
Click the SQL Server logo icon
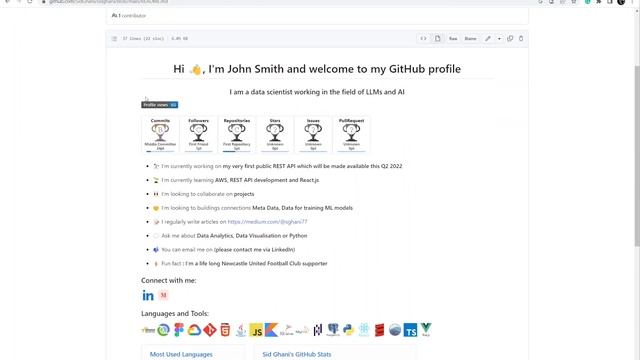pyautogui.click(x=287, y=330)
